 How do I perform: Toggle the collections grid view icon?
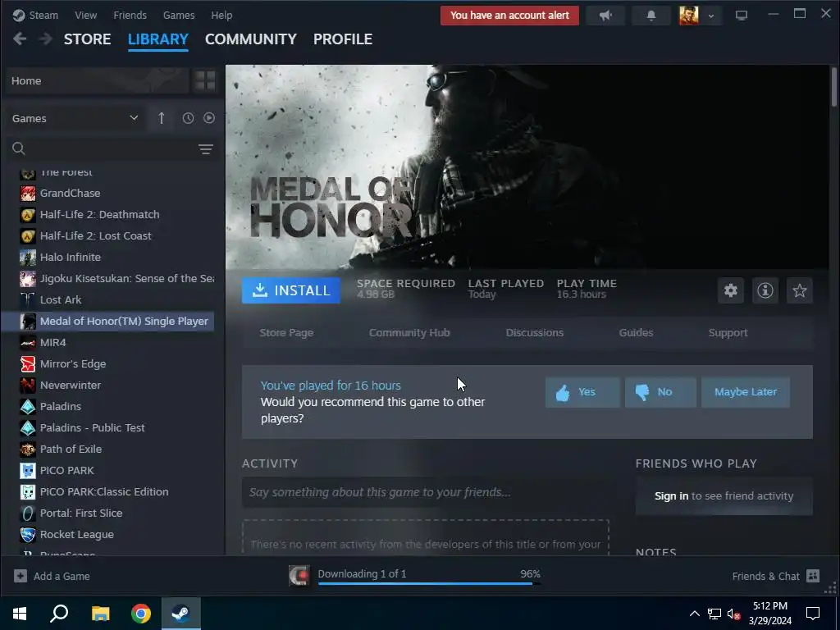[205, 81]
